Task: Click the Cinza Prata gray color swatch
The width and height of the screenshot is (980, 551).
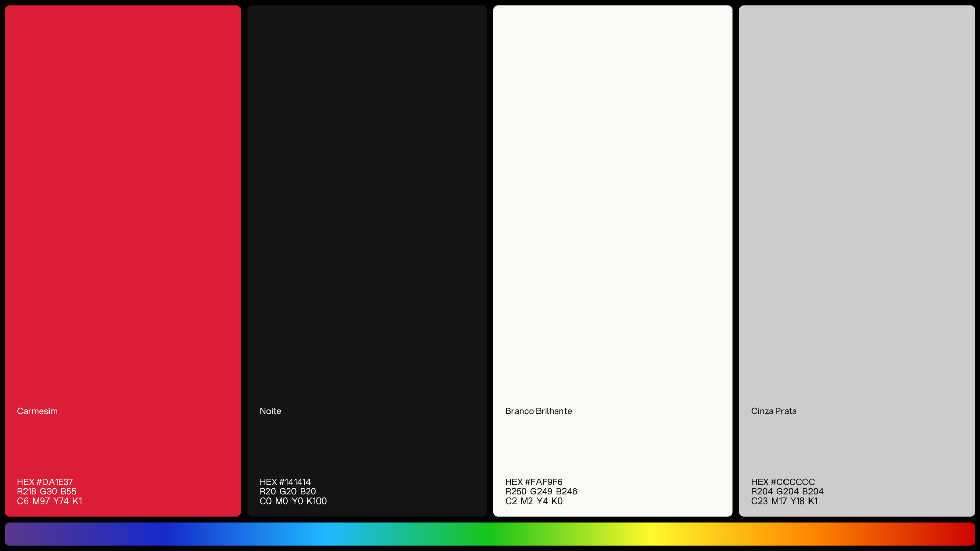Action: 857,261
